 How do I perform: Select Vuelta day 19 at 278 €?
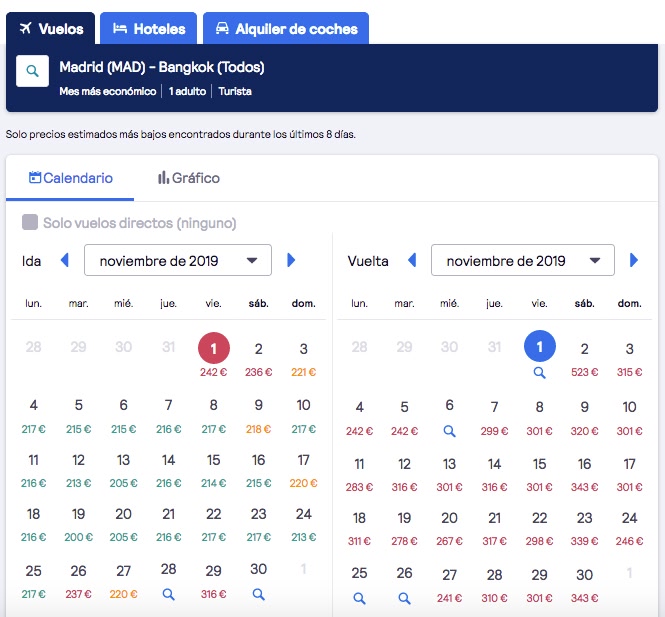[x=405, y=528]
